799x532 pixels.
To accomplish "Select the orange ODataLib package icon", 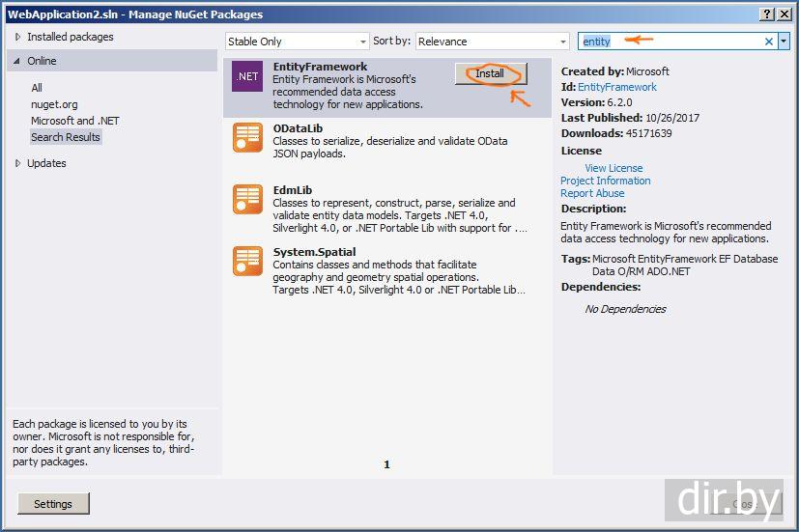I will pos(247,137).
